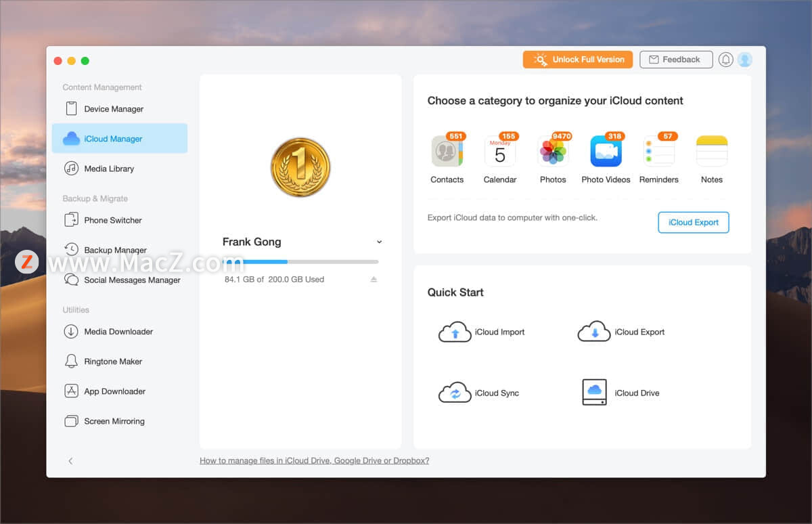Click the iCloud Import label
The image size is (812, 524).
499,332
